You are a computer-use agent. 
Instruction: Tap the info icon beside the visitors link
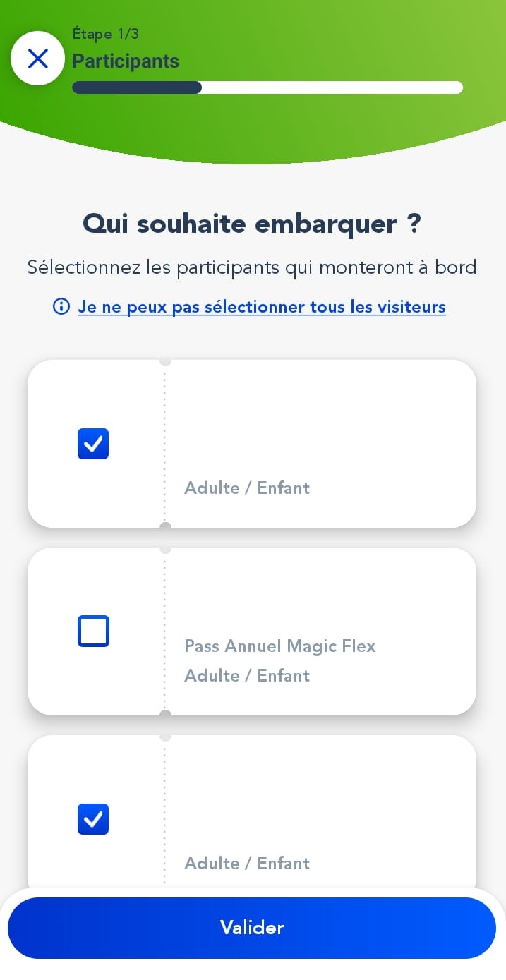(x=61, y=307)
